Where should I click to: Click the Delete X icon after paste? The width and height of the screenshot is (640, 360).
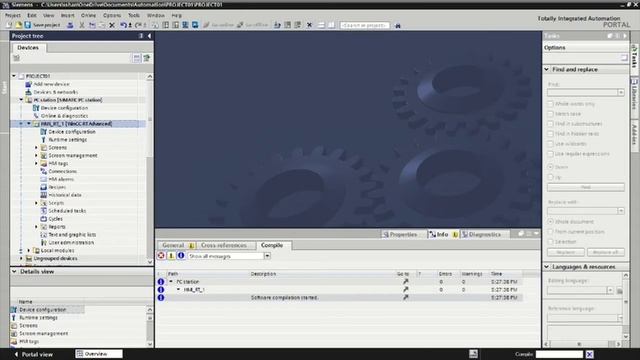112,25
